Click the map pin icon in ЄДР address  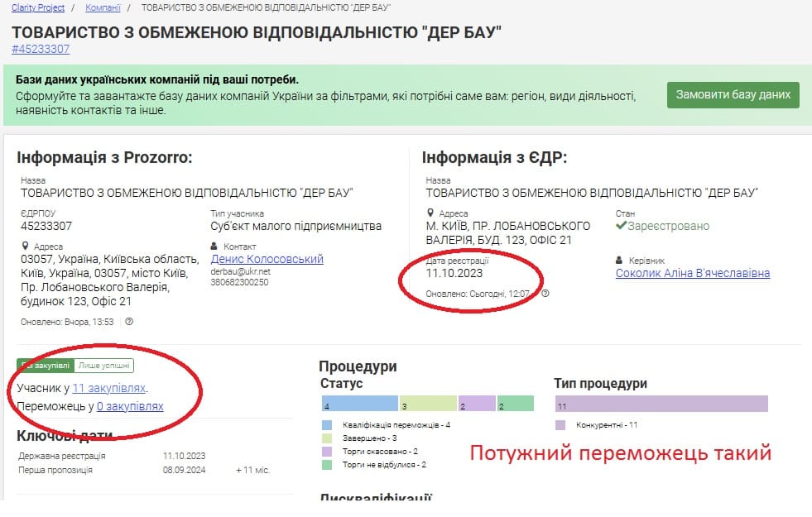pos(430,213)
